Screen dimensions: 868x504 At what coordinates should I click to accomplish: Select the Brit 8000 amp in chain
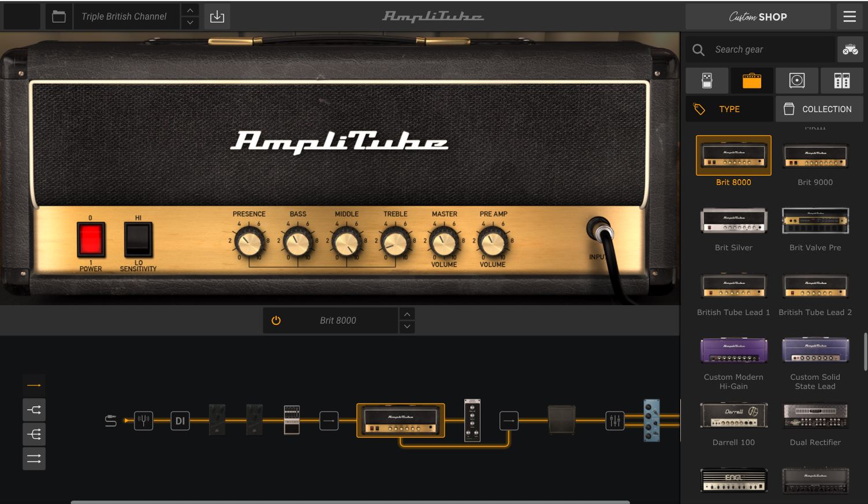[401, 420]
